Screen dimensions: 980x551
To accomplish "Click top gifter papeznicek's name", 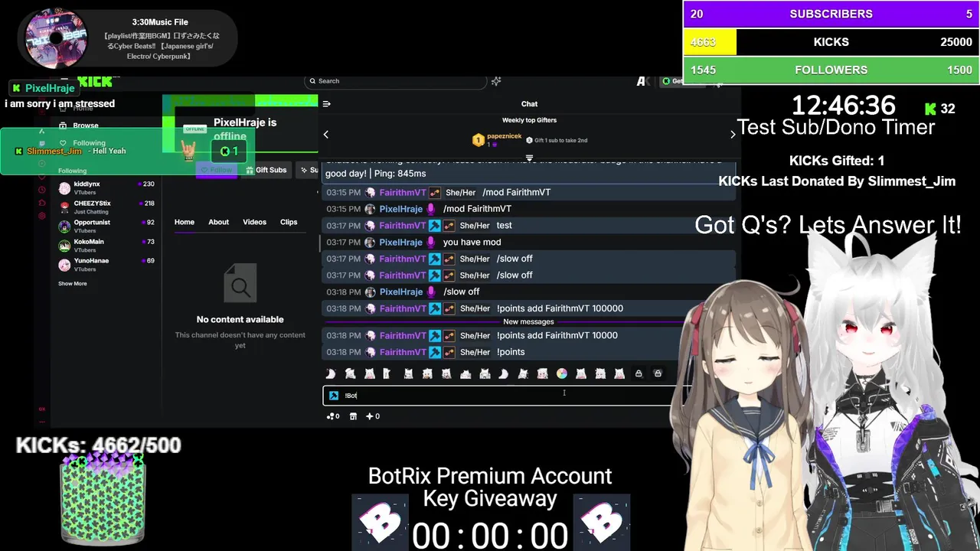I will click(505, 136).
